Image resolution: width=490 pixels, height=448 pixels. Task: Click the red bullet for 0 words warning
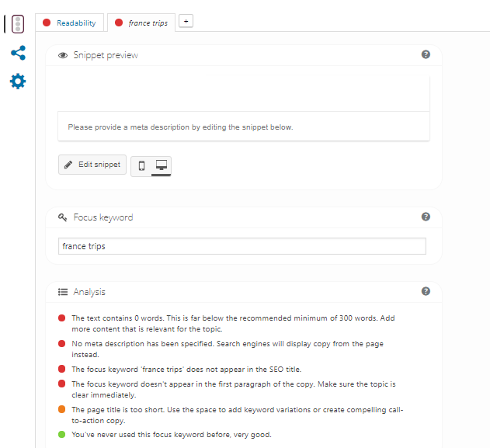click(x=62, y=318)
